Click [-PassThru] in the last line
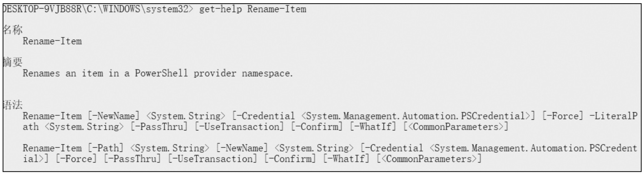This screenshot has height=174, width=644. 132,159
